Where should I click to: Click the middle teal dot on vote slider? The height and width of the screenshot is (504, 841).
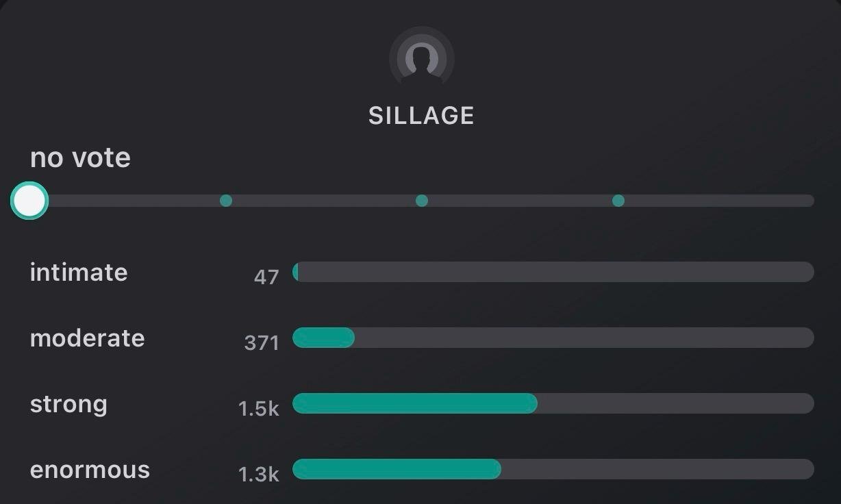pos(422,201)
